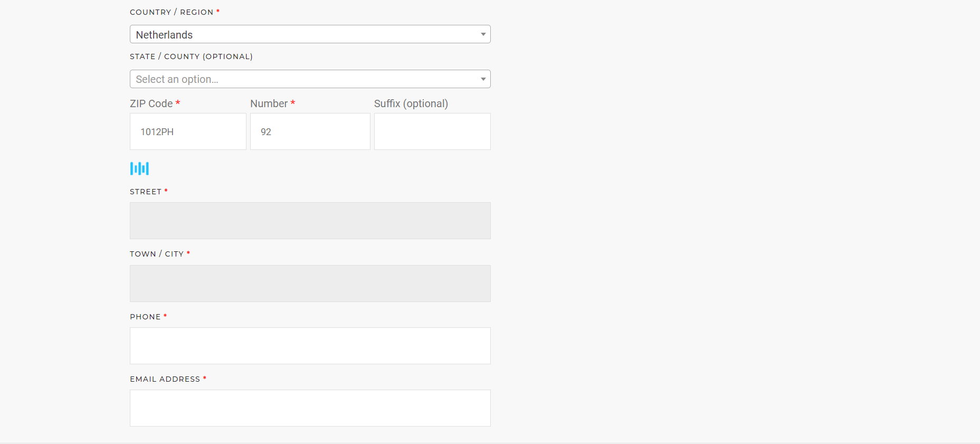The width and height of the screenshot is (980, 444).
Task: Click the Phone label text
Action: pos(145,317)
